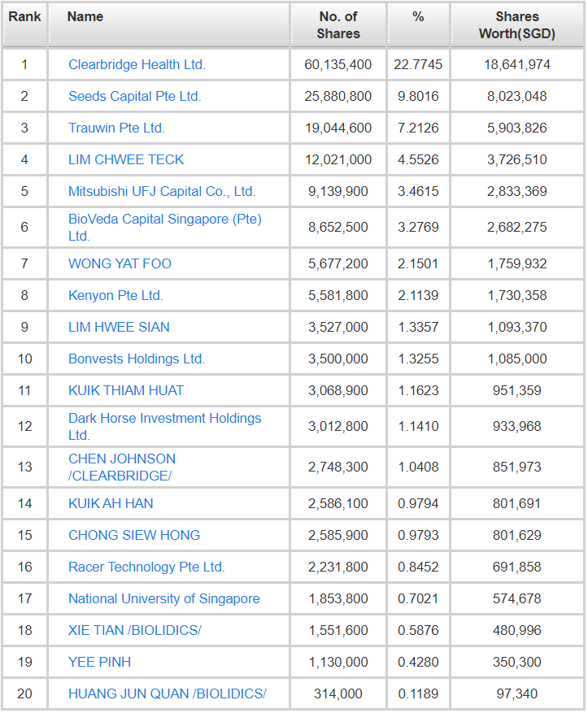Select the percentage value 22.7745
This screenshot has width=588, height=713.
(x=418, y=64)
